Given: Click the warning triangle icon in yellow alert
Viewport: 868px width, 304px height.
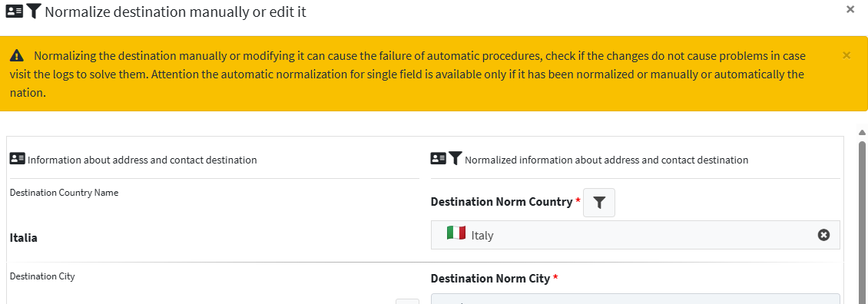Looking at the screenshot, I should (17, 55).
